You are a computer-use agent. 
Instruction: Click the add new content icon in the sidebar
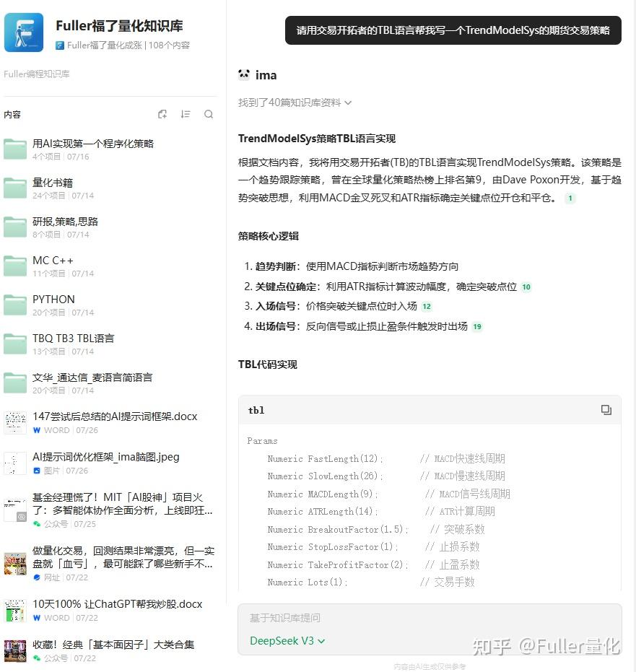[162, 113]
